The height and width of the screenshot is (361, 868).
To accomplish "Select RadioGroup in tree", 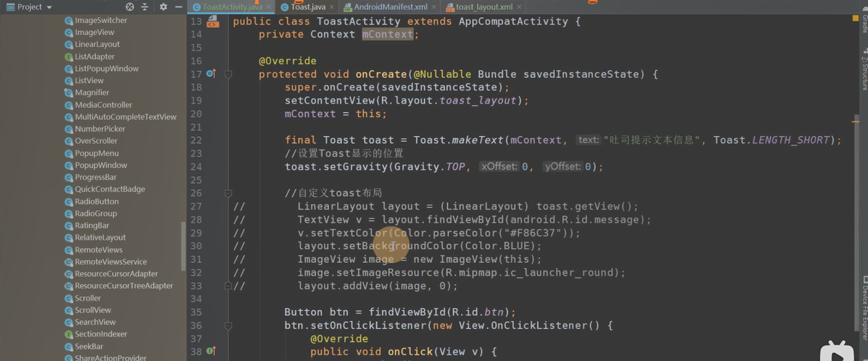I will click(96, 213).
